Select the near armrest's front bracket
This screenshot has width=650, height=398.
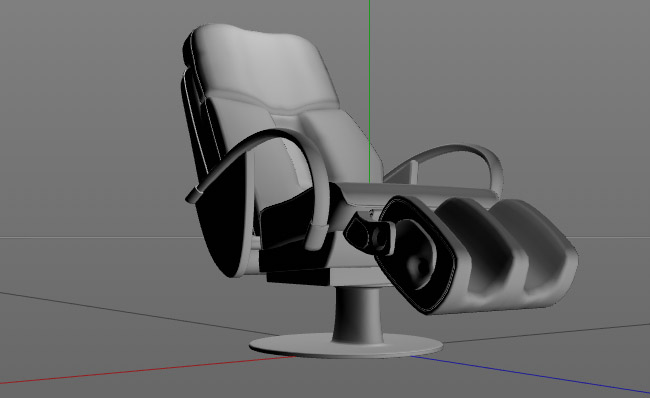point(318,236)
